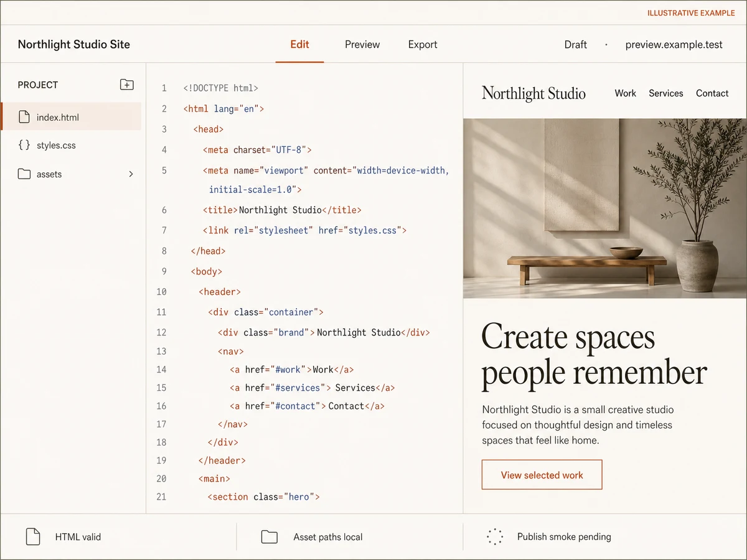Click the <title>Northlight Studio</title> code line
This screenshot has height=560, width=747.
point(282,210)
